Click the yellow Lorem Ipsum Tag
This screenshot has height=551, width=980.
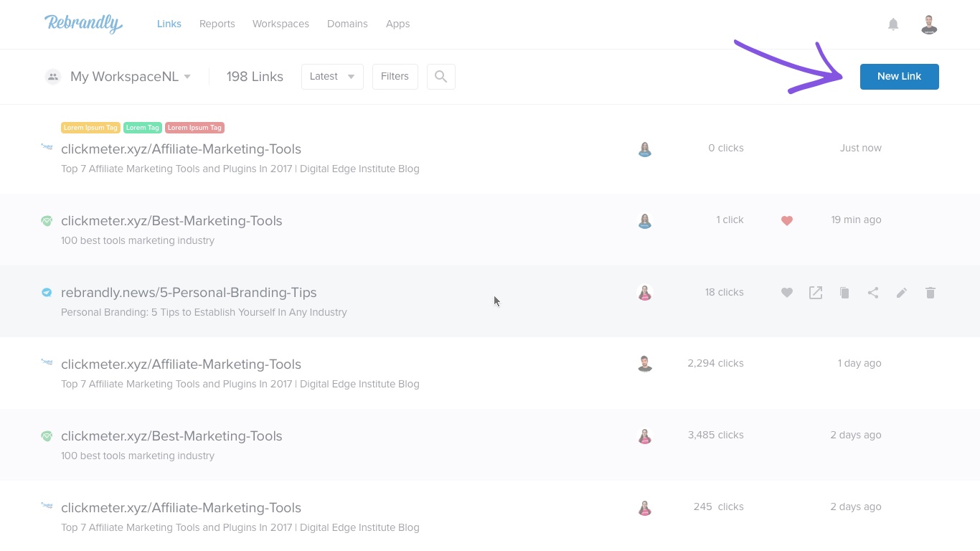pos(90,128)
